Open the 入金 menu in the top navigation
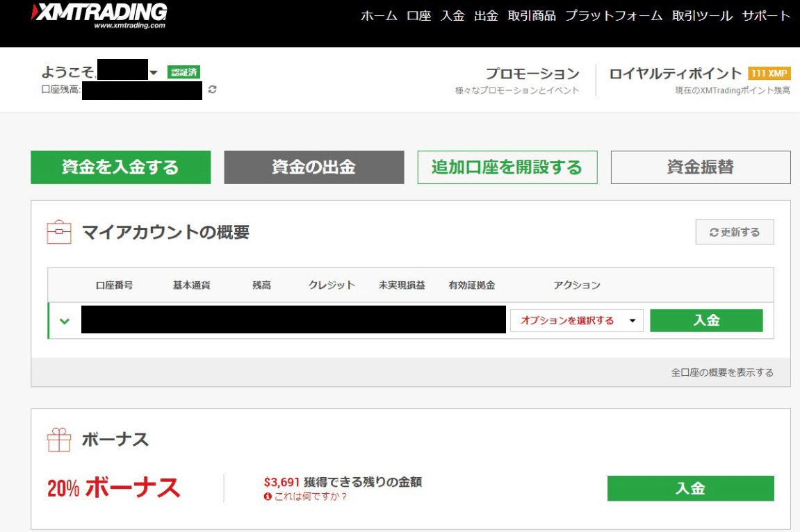Image resolution: width=800 pixels, height=532 pixels. 452,16
